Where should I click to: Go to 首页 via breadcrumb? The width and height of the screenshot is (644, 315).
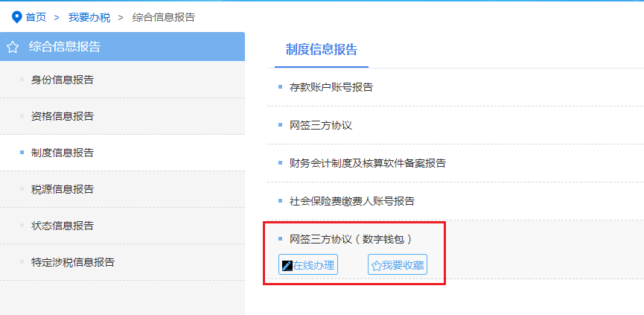(36, 17)
